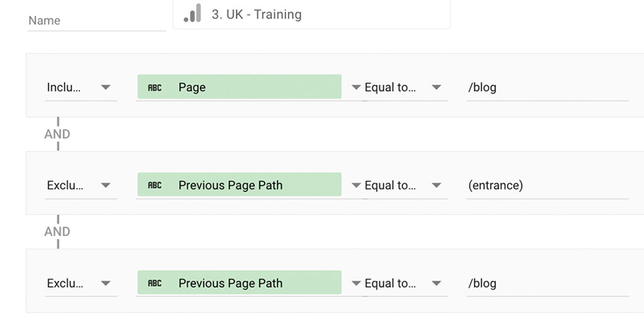Click the first AND connector label
The height and width of the screenshot is (322, 644).
tap(57, 134)
